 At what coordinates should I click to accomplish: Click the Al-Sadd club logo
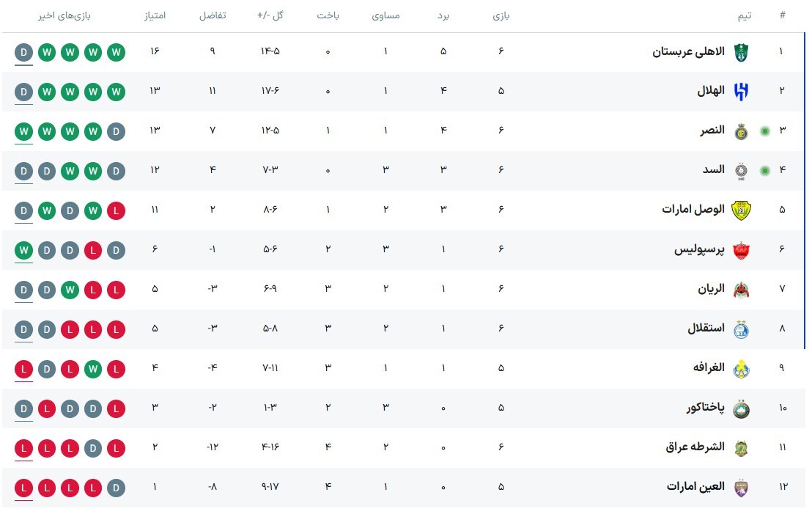point(741,171)
